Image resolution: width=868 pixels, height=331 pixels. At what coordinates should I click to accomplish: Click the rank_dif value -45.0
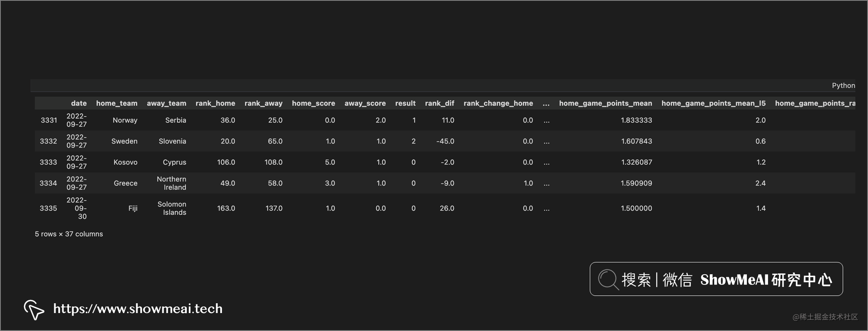point(445,141)
